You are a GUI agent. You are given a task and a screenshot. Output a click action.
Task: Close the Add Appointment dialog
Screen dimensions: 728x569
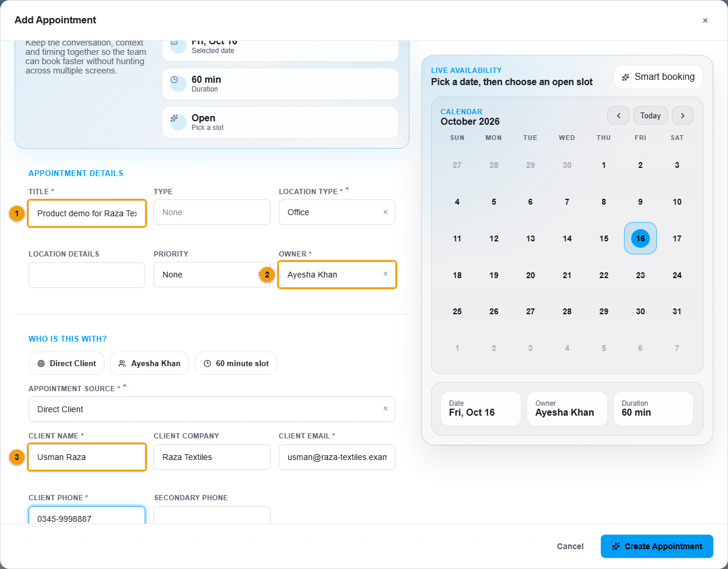pyautogui.click(x=705, y=20)
